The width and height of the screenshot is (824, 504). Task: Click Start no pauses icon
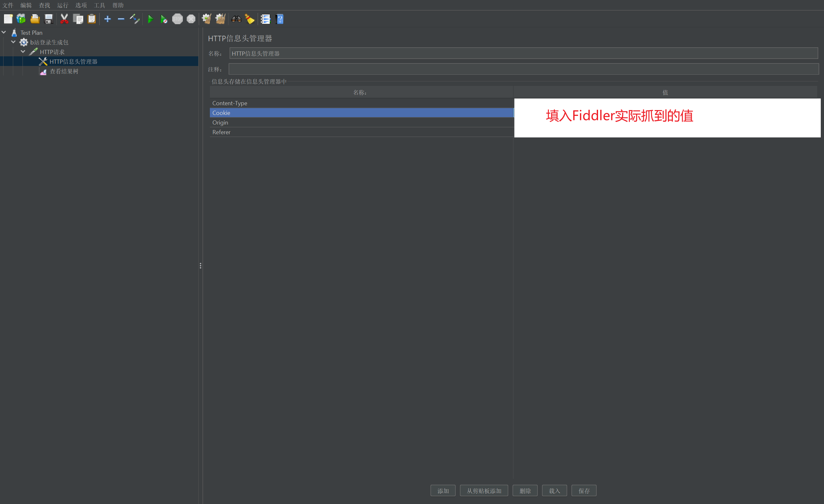[164, 19]
